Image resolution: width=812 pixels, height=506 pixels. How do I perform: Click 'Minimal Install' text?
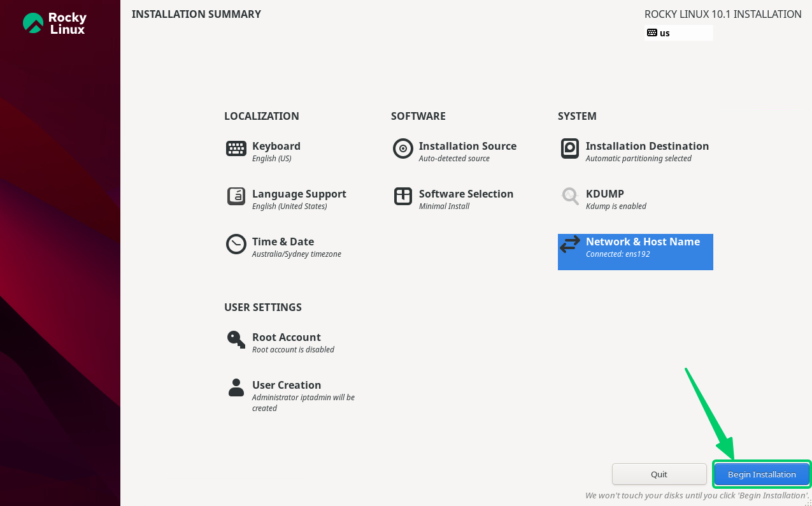[444, 206]
